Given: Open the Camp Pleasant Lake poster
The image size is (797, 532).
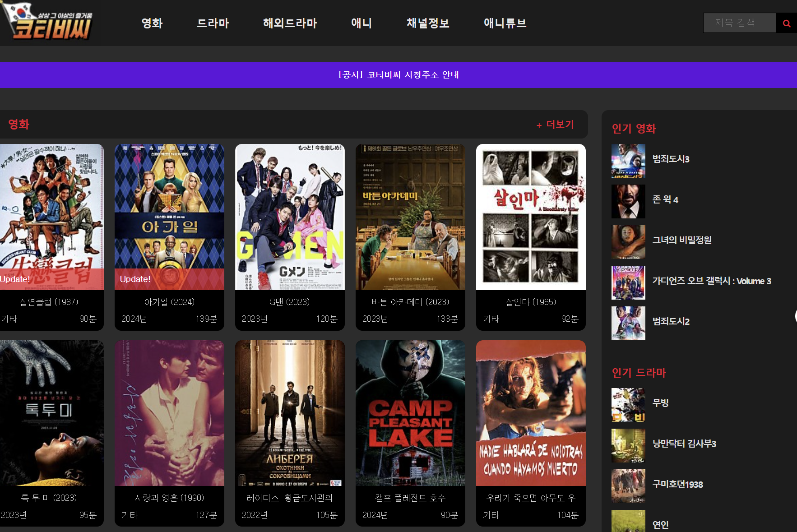Looking at the screenshot, I should 410,413.
